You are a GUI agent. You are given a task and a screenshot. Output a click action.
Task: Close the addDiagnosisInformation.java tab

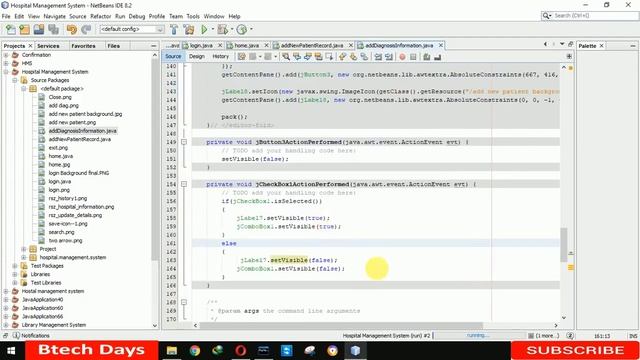(x=440, y=45)
